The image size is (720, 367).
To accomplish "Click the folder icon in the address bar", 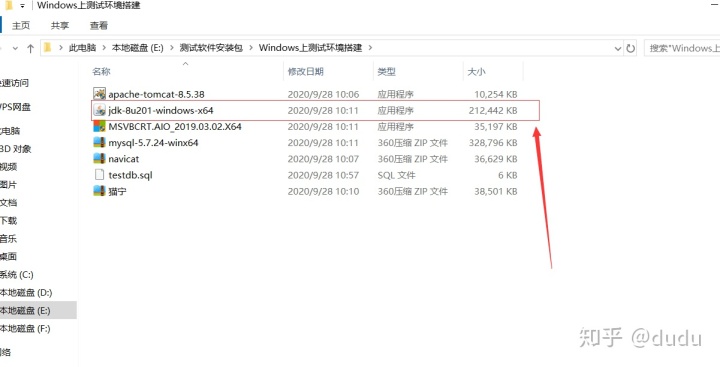I will [48, 47].
